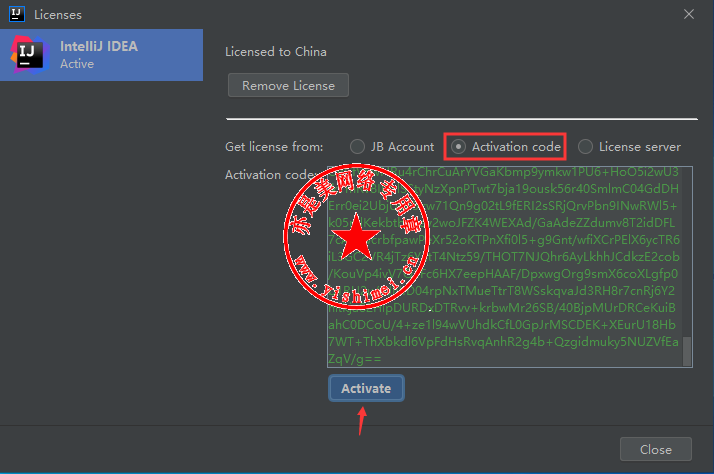Click the 'Get license from:' label

click(274, 147)
